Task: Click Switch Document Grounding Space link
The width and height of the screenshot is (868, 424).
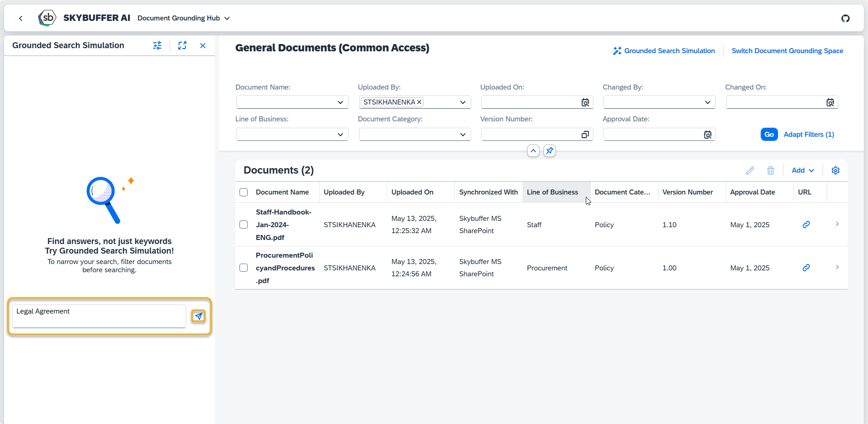Action: pos(787,51)
